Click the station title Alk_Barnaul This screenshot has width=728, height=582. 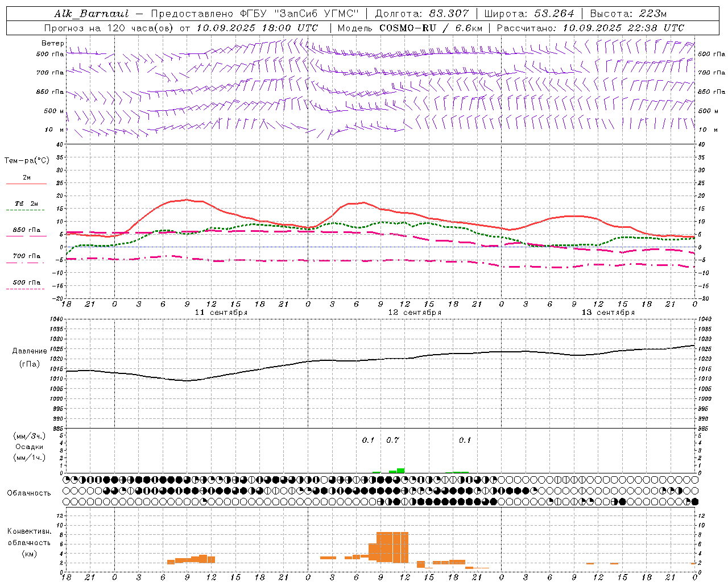pos(92,14)
